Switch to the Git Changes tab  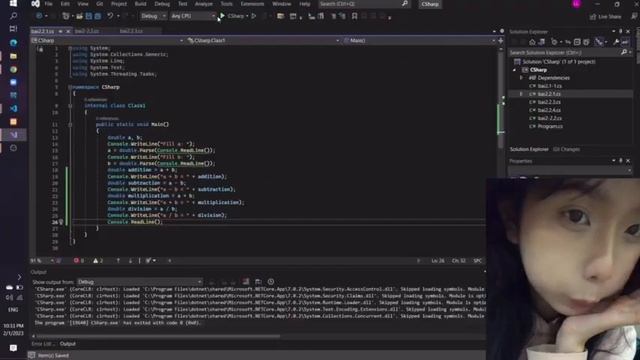[x=567, y=149]
